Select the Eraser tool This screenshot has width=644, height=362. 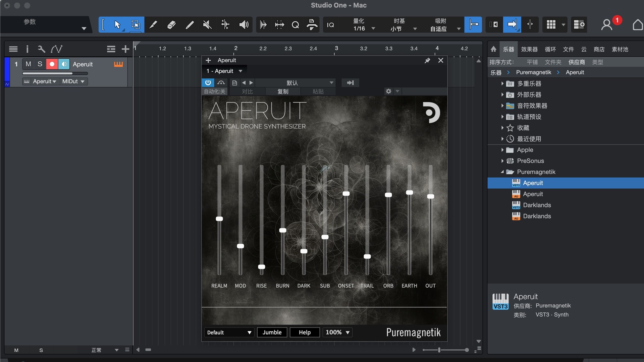point(171,24)
